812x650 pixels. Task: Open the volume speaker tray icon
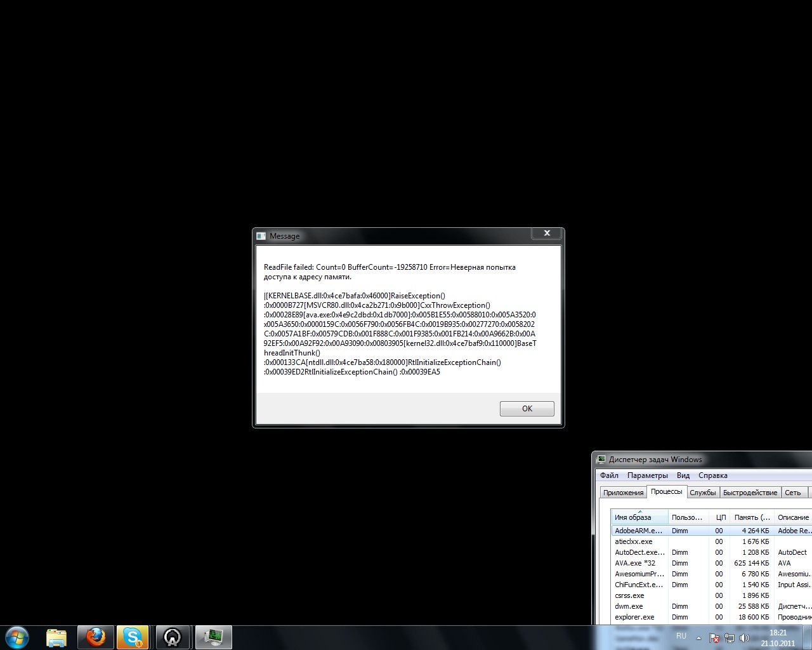pyautogui.click(x=744, y=638)
